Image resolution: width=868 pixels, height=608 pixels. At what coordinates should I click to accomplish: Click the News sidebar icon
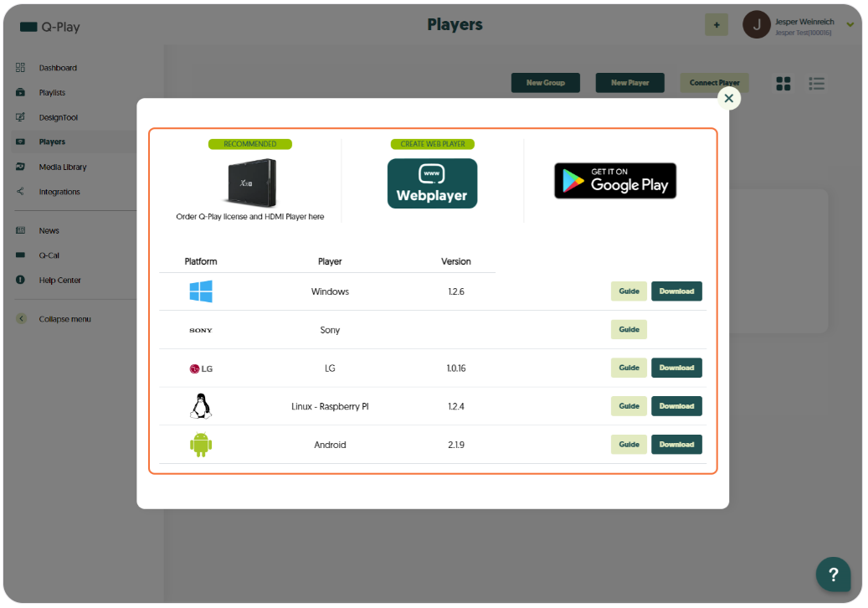20,230
